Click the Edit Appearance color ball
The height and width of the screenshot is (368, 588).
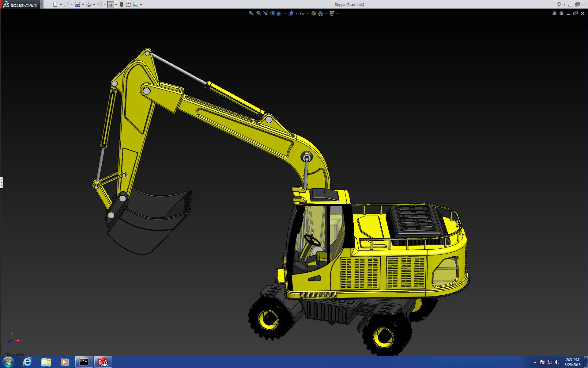click(x=313, y=13)
